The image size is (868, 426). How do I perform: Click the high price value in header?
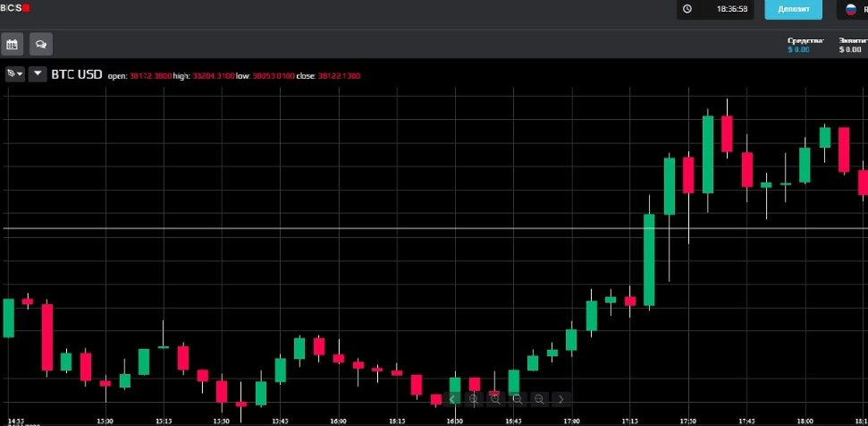(213, 76)
